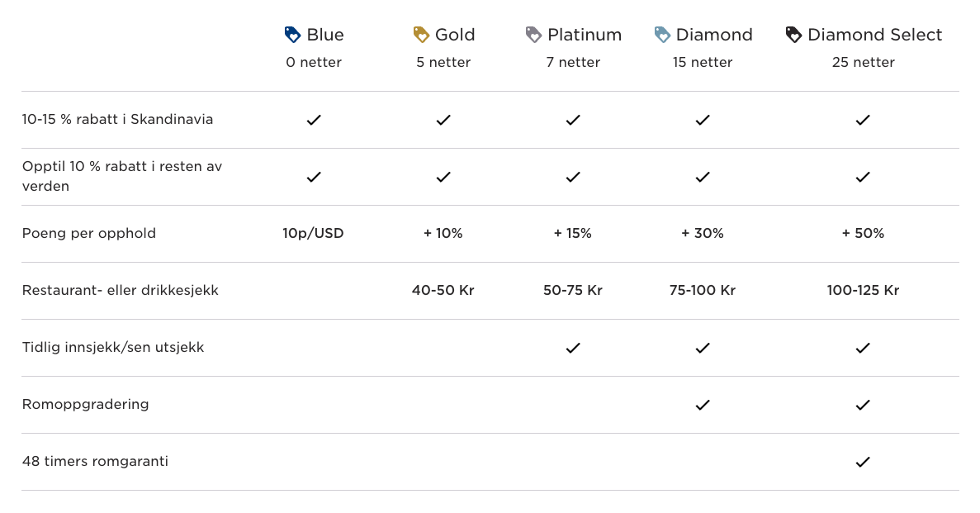Click Diamond's Romoppgradering checkmark
980x513 pixels.
click(703, 405)
